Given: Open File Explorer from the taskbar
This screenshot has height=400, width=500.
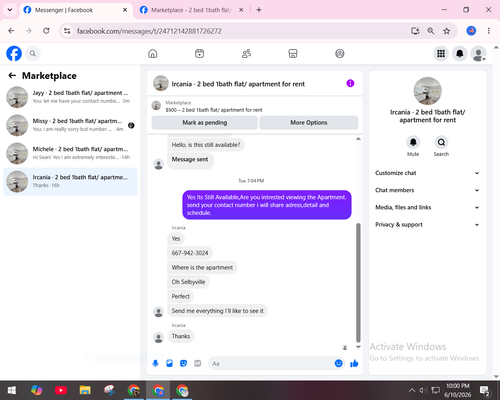Looking at the screenshot, I should 85,390.
